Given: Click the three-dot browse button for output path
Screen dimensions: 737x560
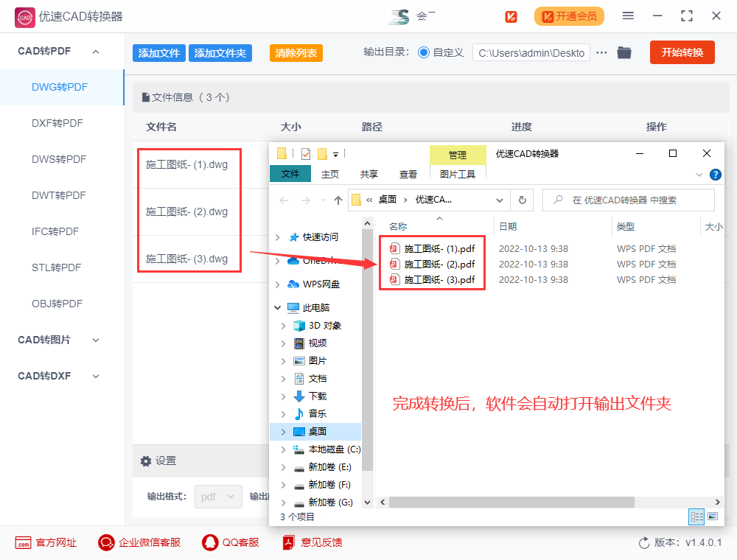Looking at the screenshot, I should click(601, 52).
